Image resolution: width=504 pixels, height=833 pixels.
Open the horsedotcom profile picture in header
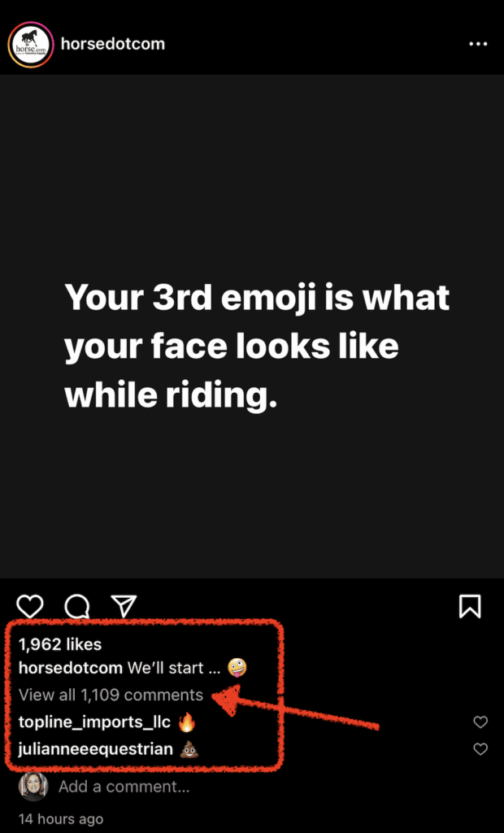[x=31, y=44]
